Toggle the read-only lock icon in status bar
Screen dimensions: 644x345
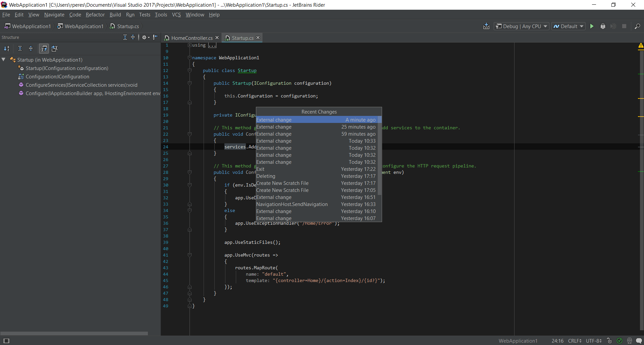(x=609, y=341)
